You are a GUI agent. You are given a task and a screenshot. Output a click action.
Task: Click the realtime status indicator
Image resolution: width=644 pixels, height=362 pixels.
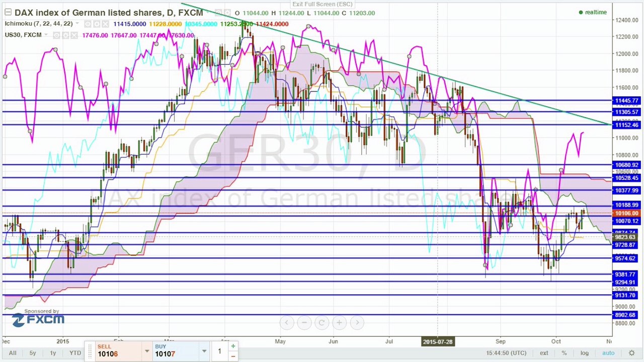coord(593,13)
